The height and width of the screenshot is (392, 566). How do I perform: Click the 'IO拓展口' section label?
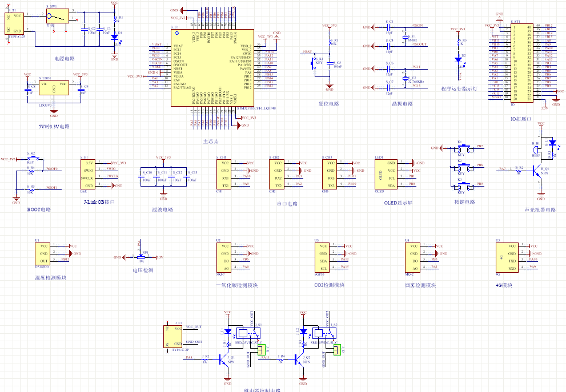521,119
